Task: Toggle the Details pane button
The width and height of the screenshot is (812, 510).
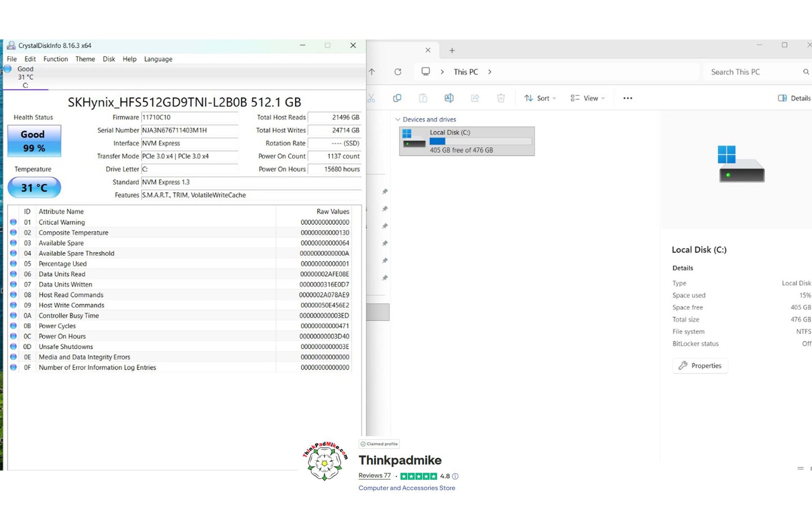Action: 794,98
